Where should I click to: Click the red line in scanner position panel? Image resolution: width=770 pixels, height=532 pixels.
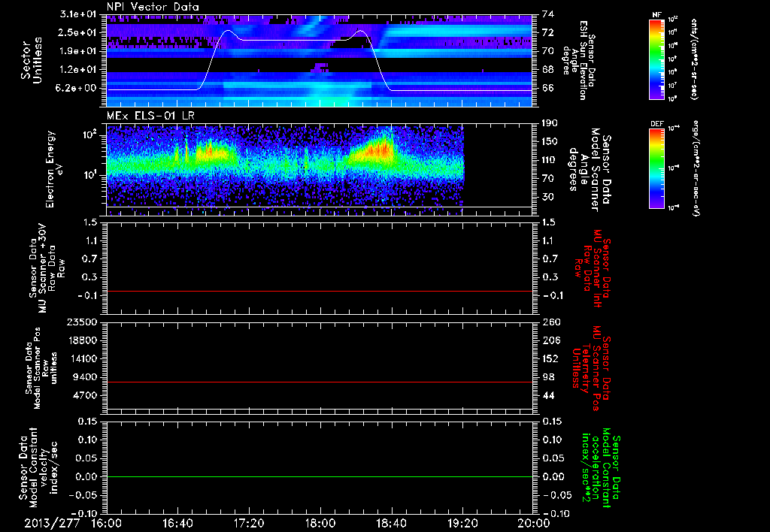pos(320,382)
